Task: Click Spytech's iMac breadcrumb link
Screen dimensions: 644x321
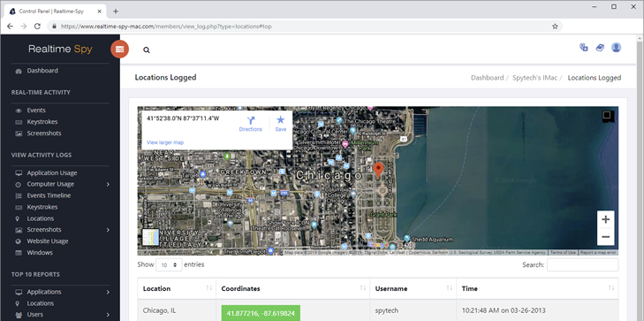Action: pos(534,78)
